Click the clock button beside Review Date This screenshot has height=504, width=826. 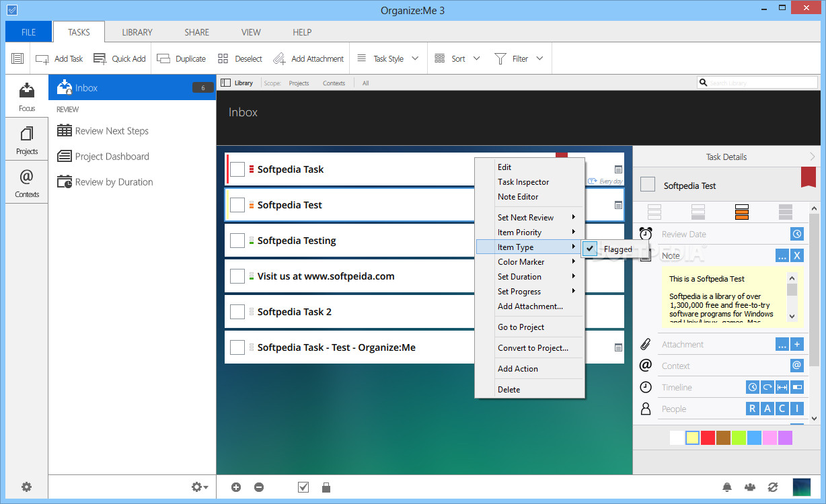(797, 234)
